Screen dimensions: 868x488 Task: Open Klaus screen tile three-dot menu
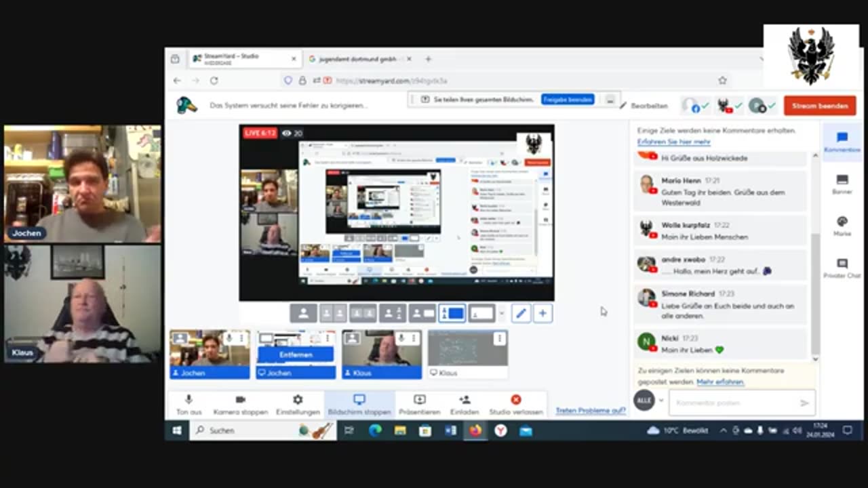coord(500,338)
